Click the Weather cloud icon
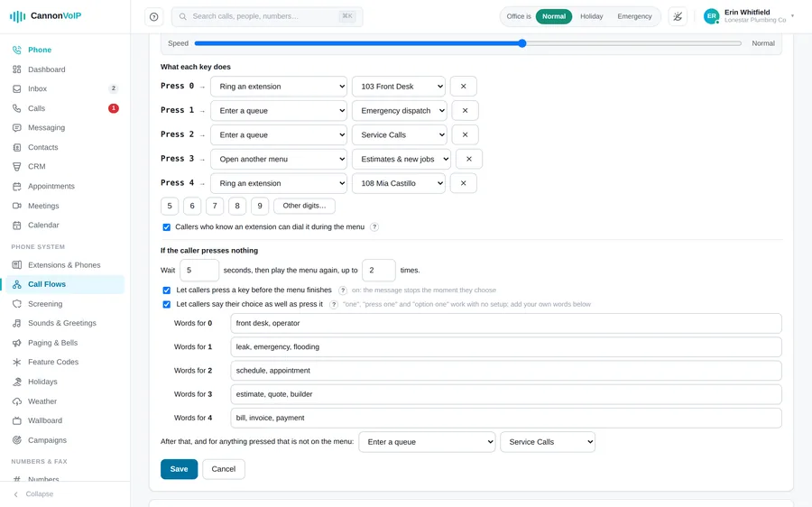 click(17, 401)
